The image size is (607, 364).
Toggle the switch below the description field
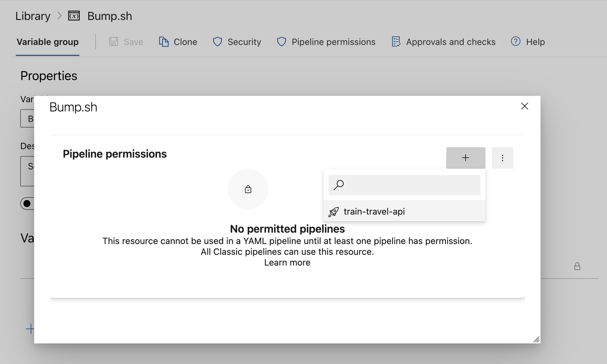28,203
